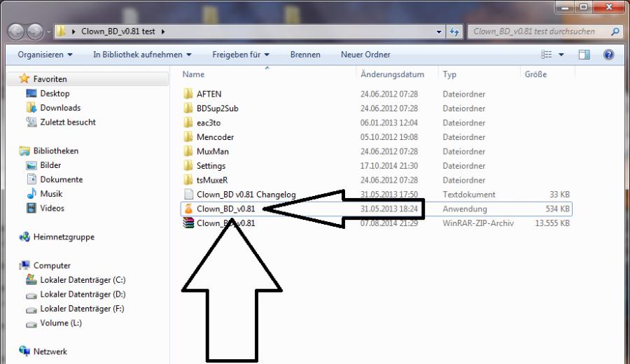Screen dimensions: 630x364
Task: Expand breadcrumb arrow after Clown_BD_v0.81 test
Action: pyautogui.click(x=163, y=31)
